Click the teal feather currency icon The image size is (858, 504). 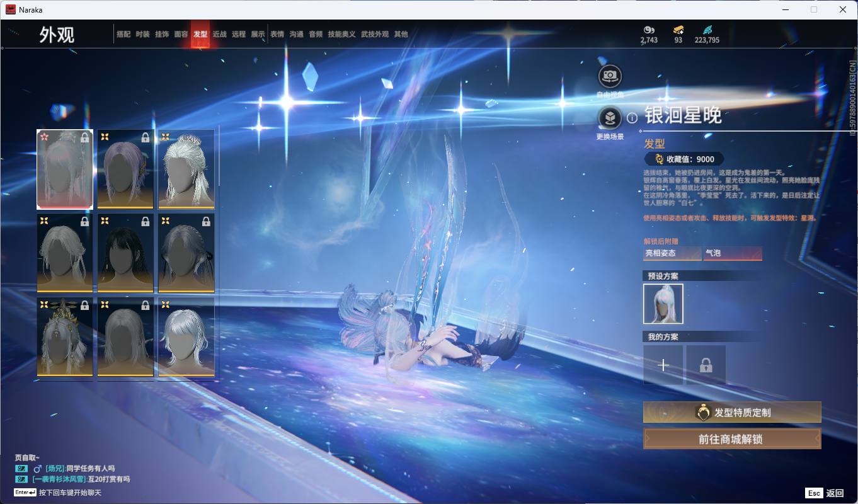click(707, 30)
